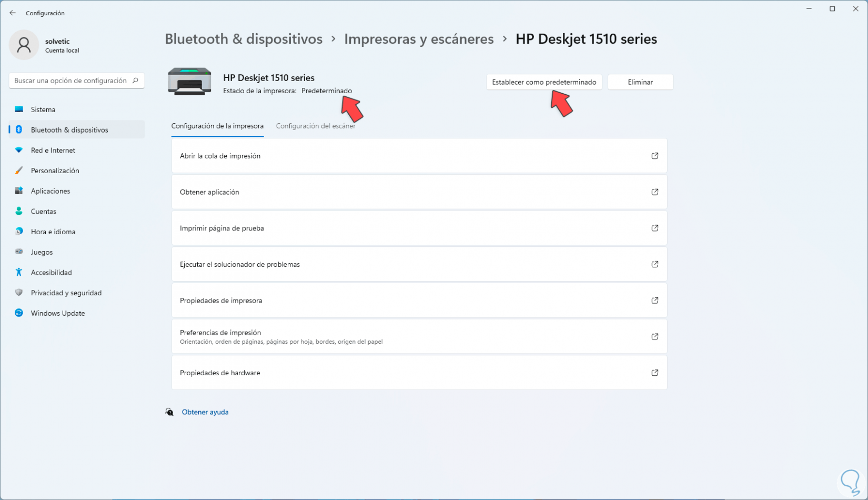Click the Windows Update sync icon
This screenshot has height=500, width=868.
(x=19, y=313)
